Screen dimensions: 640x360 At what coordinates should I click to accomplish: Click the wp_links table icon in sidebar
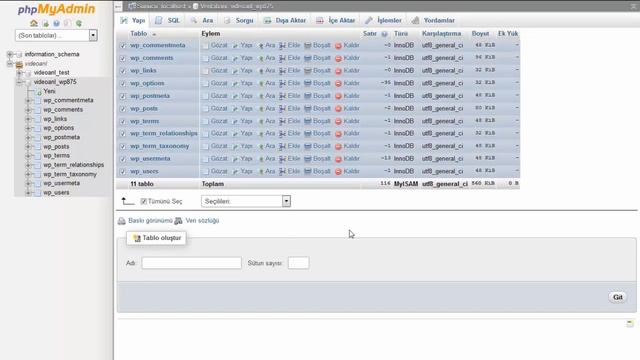[38, 119]
